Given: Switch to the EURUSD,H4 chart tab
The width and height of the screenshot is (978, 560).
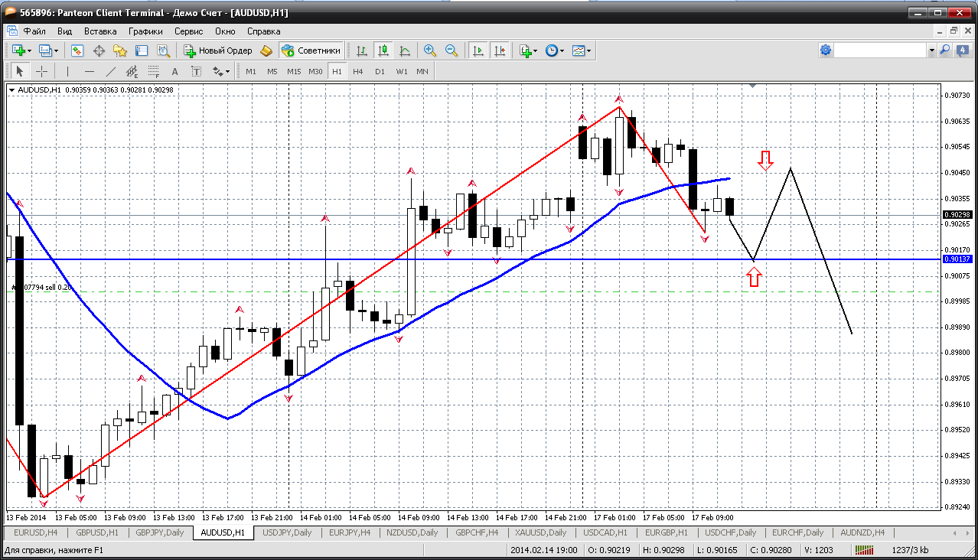Looking at the screenshot, I should [36, 532].
